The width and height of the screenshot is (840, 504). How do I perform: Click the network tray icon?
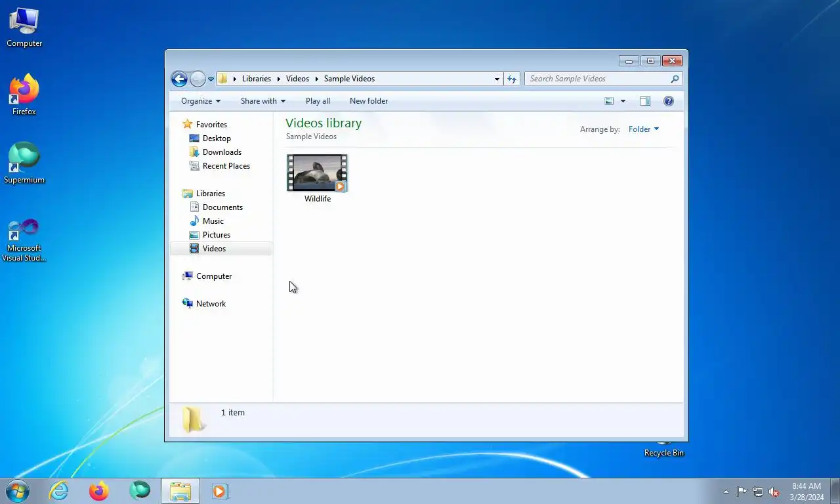(758, 492)
